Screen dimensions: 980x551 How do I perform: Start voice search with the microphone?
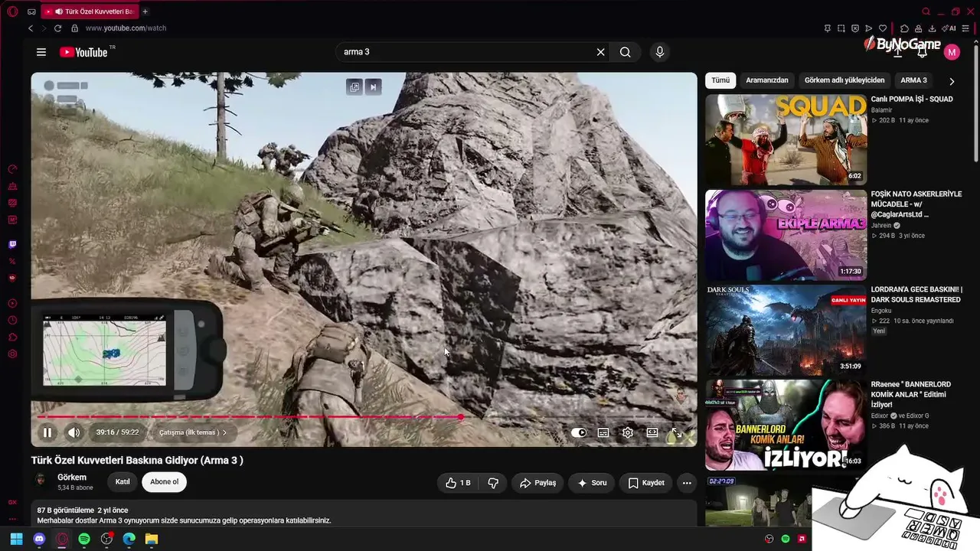click(x=660, y=52)
